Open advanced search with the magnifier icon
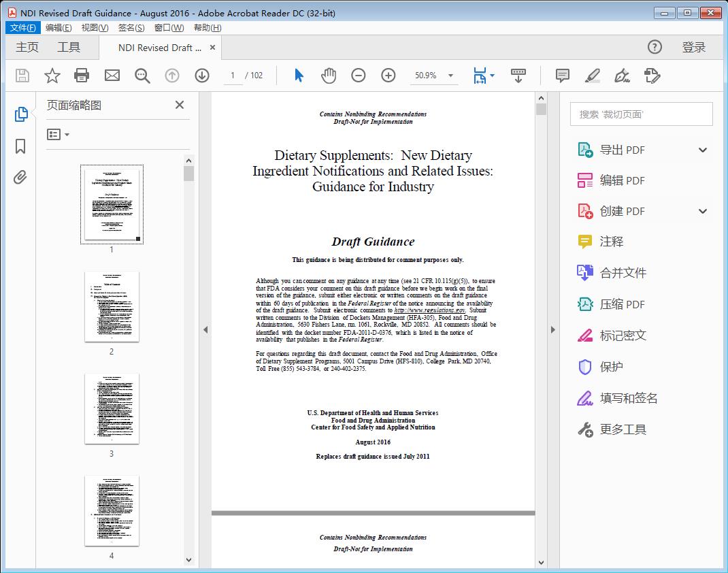Viewport: 728px width, 573px height. pyautogui.click(x=142, y=76)
